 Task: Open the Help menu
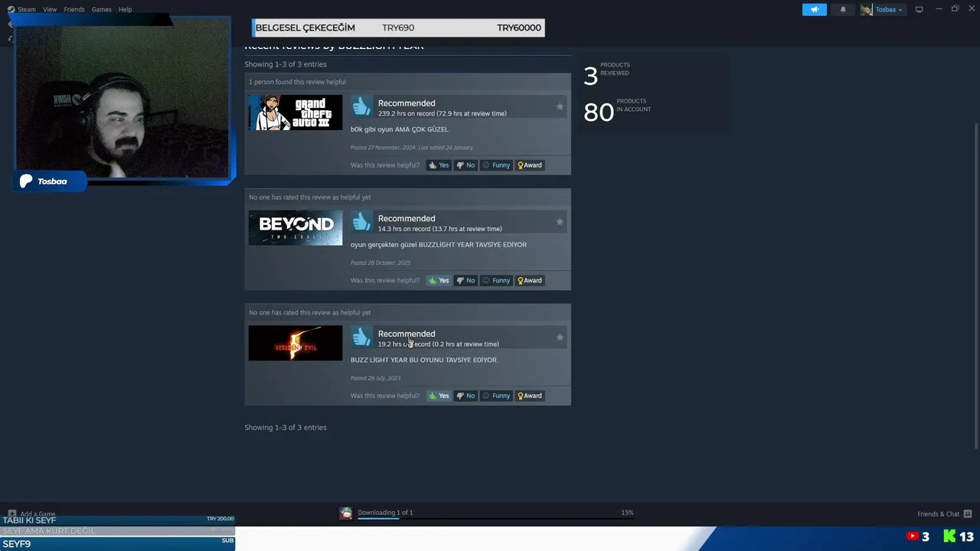click(x=125, y=9)
